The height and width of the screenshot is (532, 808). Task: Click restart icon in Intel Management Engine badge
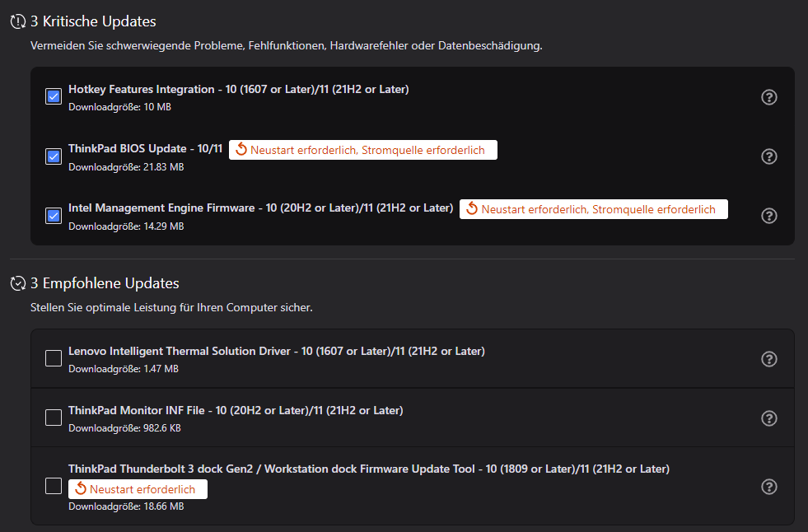tap(472, 209)
